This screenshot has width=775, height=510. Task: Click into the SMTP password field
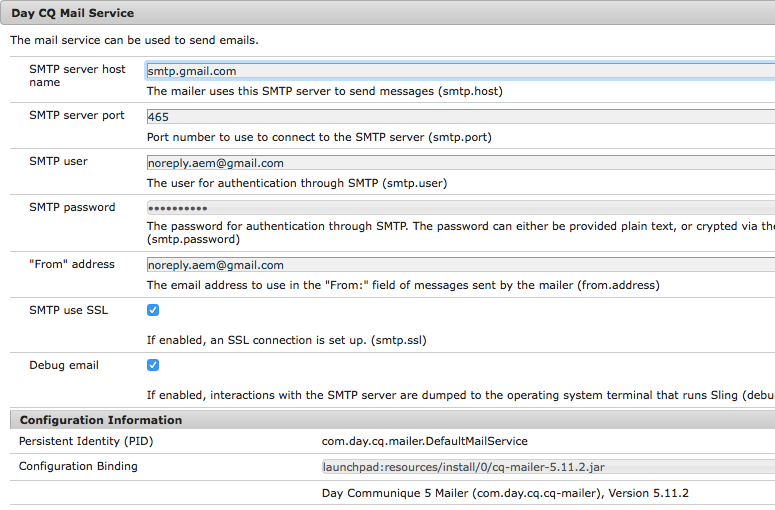460,208
